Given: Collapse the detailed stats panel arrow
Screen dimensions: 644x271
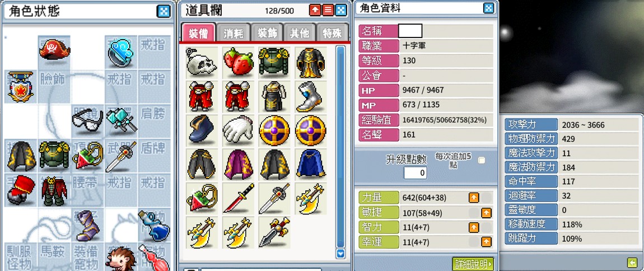Looking at the screenshot, I should point(632,262).
